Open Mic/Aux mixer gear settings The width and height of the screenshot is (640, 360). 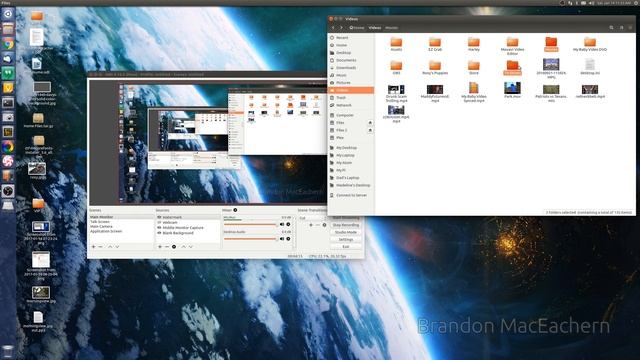[x=288, y=224]
